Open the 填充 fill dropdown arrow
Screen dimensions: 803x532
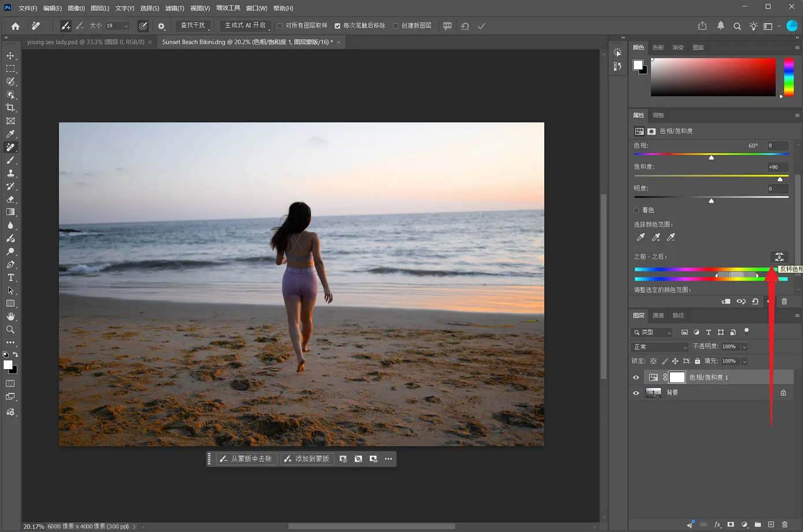744,361
